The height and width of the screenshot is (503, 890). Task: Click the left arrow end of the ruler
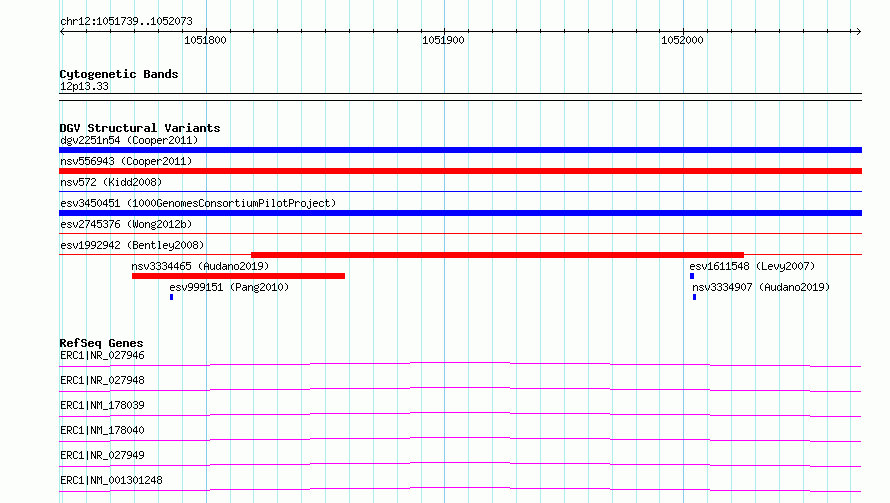coord(62,31)
